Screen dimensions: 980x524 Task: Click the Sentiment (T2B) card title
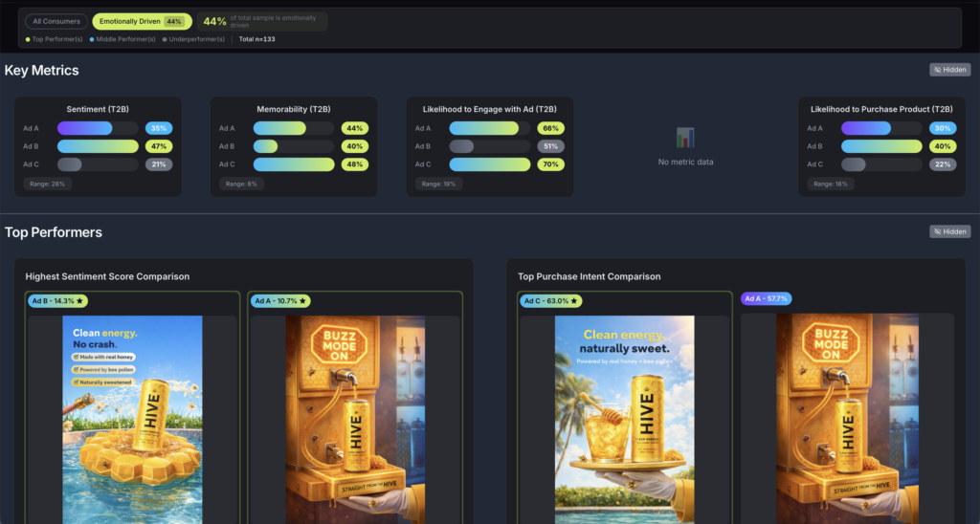pyautogui.click(x=98, y=109)
